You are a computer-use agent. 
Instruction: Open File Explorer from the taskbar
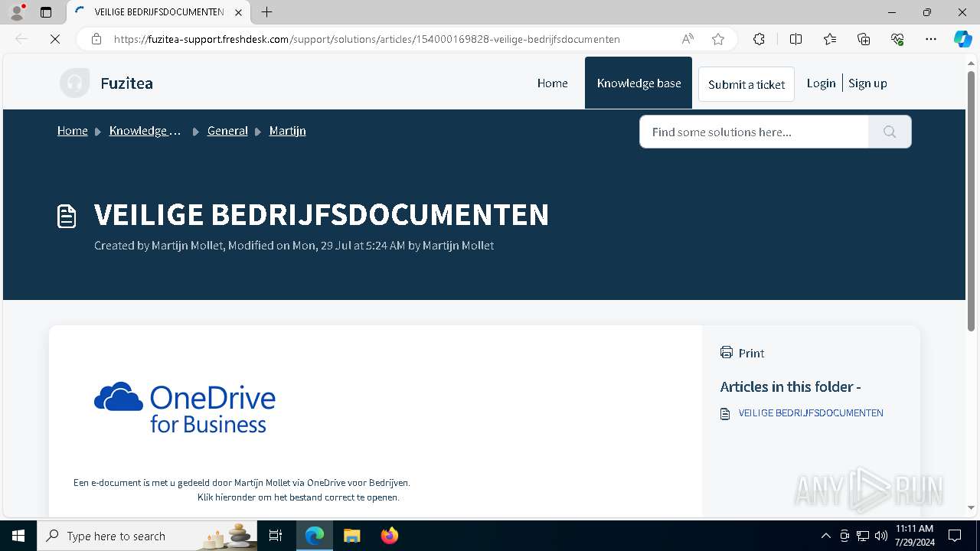[351, 536]
